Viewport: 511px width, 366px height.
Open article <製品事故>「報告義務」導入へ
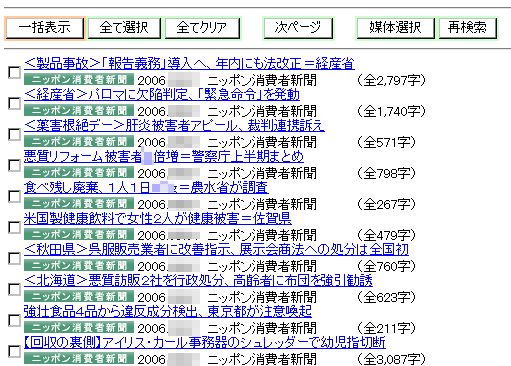(x=189, y=63)
